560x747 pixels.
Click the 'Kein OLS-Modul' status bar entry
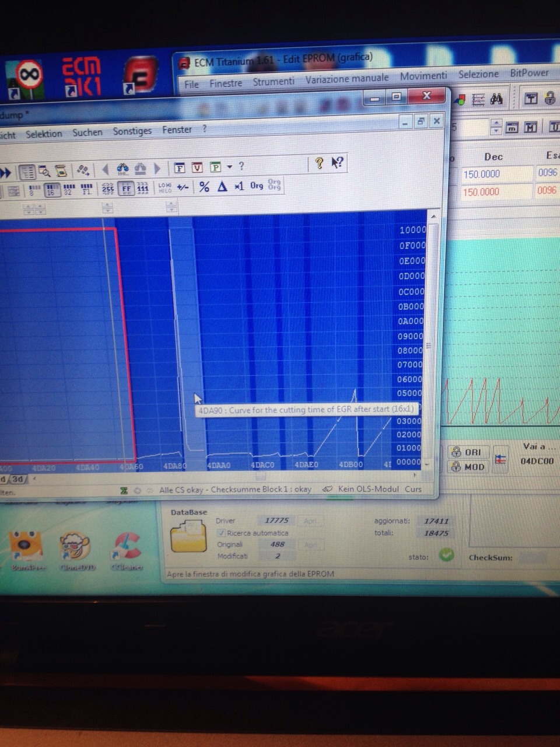coord(368,489)
